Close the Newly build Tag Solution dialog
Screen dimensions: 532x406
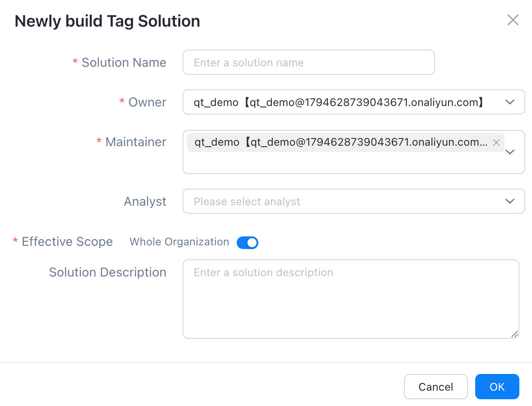(513, 20)
